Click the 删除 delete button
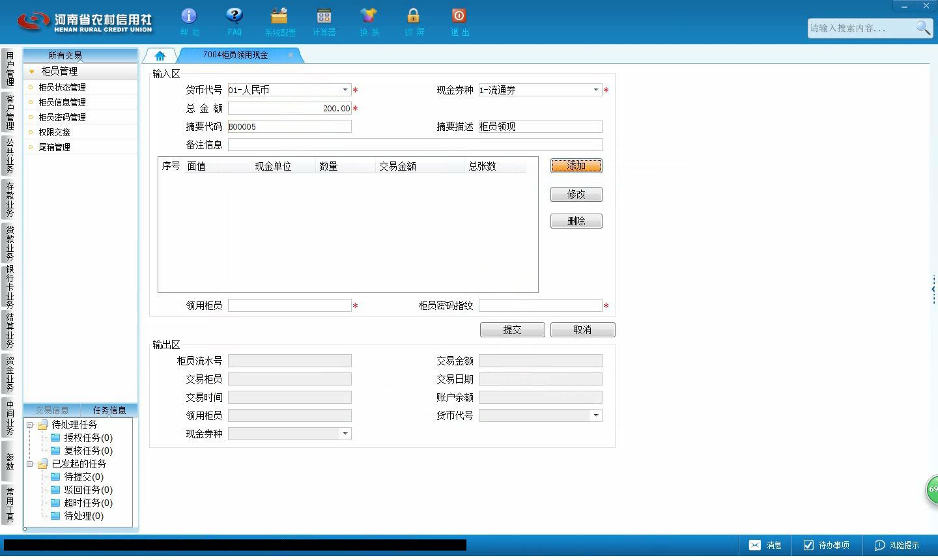 tap(576, 221)
